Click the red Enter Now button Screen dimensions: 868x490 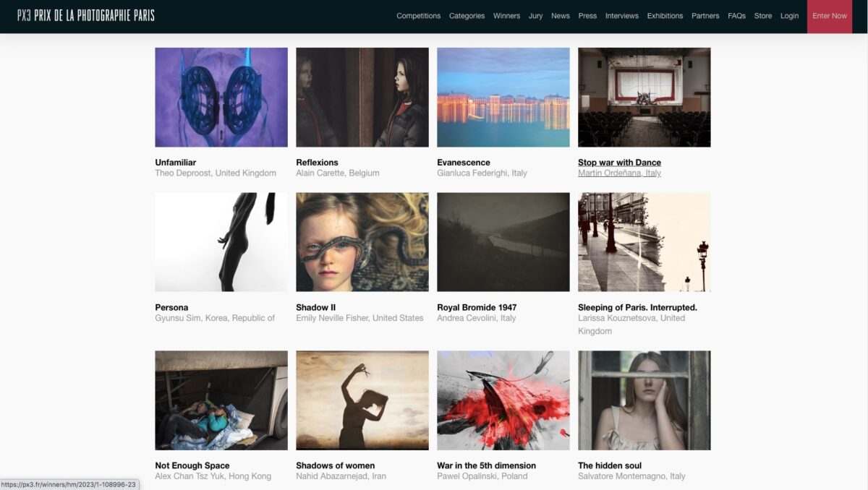pyautogui.click(x=830, y=16)
